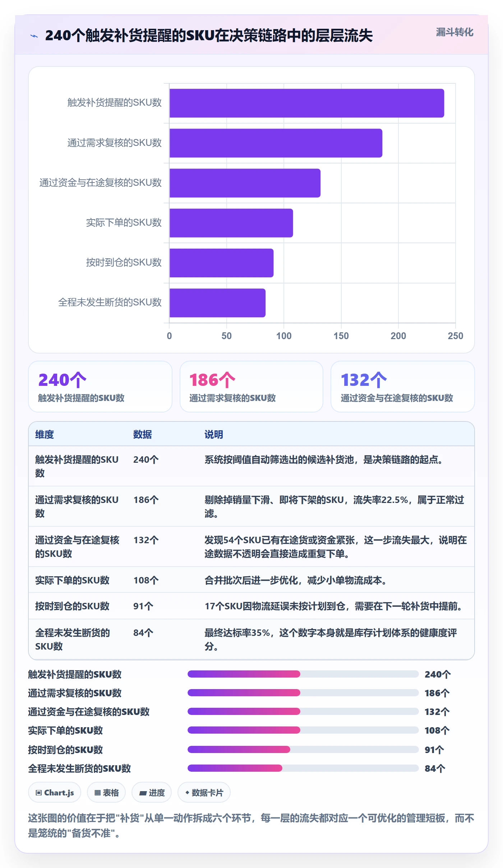Click the lightning icon beside the title
This screenshot has height=868, width=503.
(x=34, y=36)
